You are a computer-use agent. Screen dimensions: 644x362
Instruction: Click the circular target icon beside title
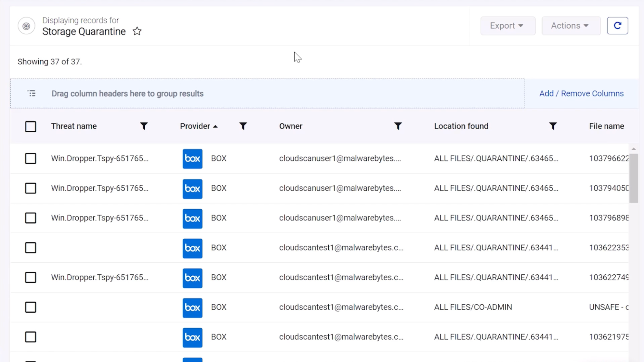(x=26, y=26)
